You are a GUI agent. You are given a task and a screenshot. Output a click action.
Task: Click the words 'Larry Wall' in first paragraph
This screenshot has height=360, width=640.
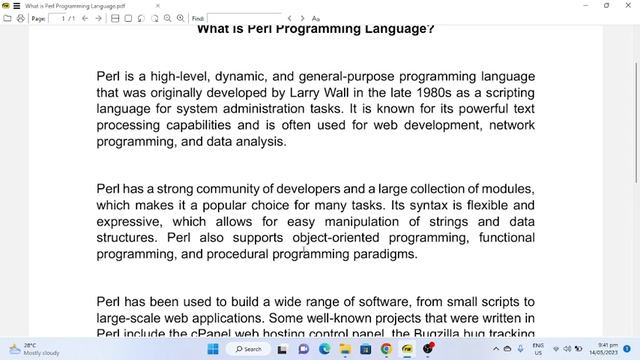319,93
